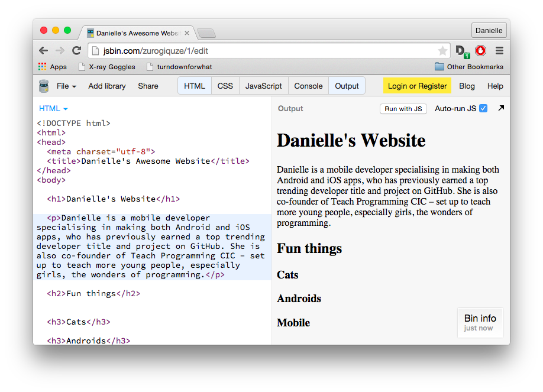Click the <title> line in the editor
The image size is (543, 392).
pos(148,161)
